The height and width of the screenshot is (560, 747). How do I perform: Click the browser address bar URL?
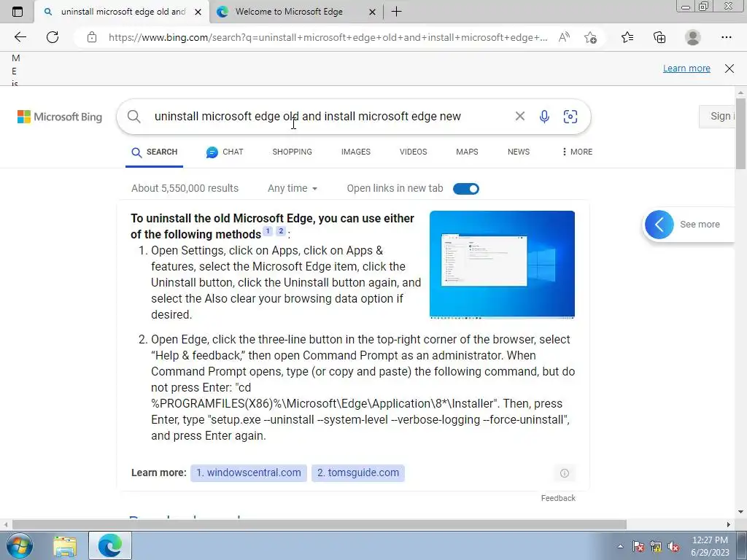tap(328, 37)
